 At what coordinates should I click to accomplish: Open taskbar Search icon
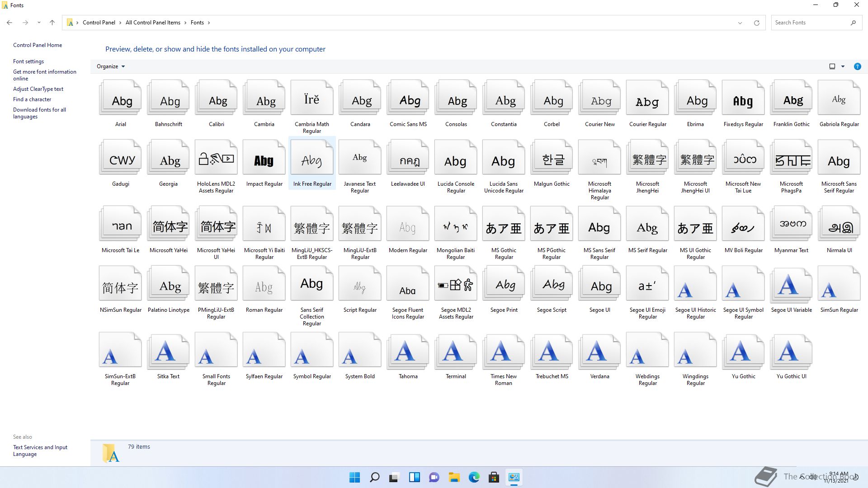pos(375,477)
